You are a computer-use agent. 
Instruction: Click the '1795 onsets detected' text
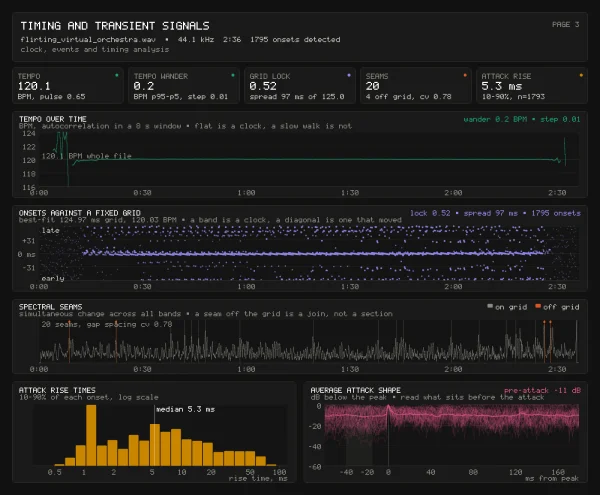[295, 39]
